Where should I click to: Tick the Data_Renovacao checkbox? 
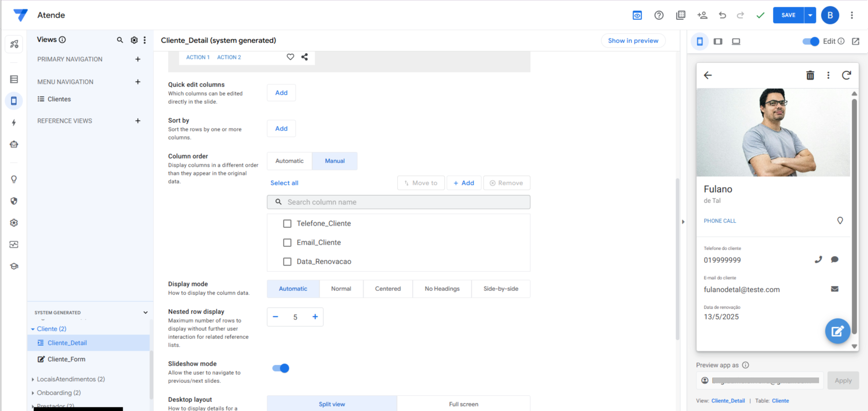click(287, 261)
